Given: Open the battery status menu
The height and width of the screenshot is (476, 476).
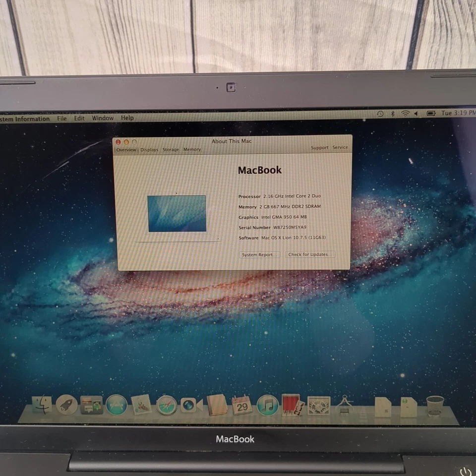Looking at the screenshot, I should 431,114.
